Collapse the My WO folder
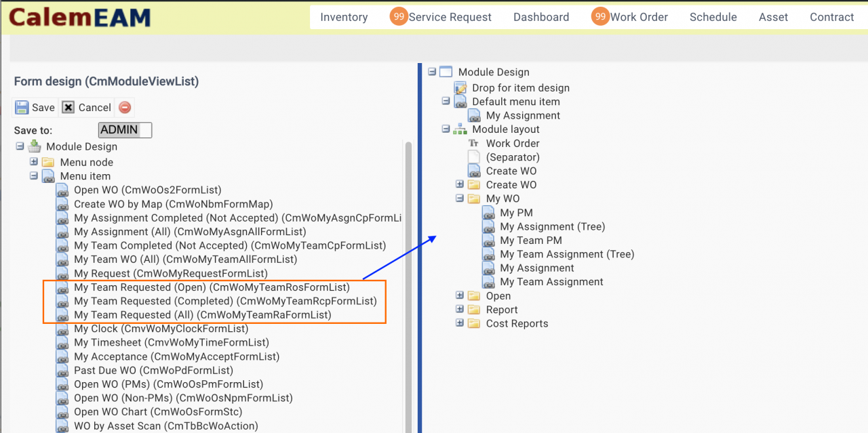This screenshot has height=433, width=868. (460, 199)
